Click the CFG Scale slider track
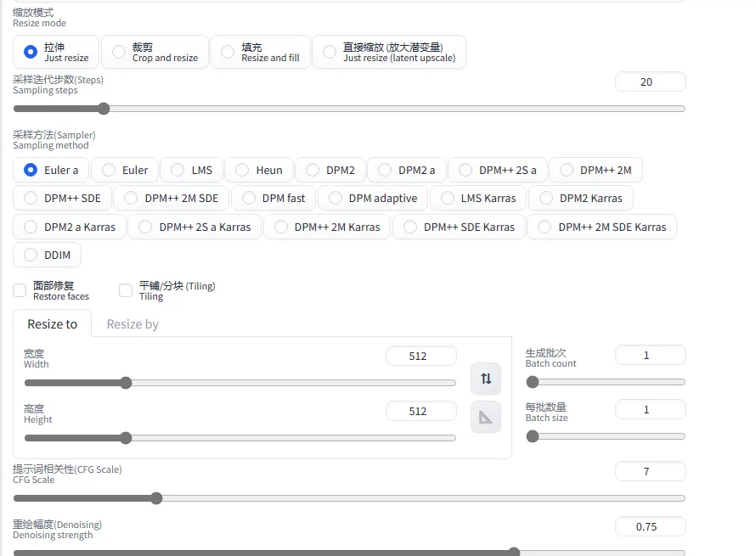The width and height of the screenshot is (756, 556). point(349,498)
